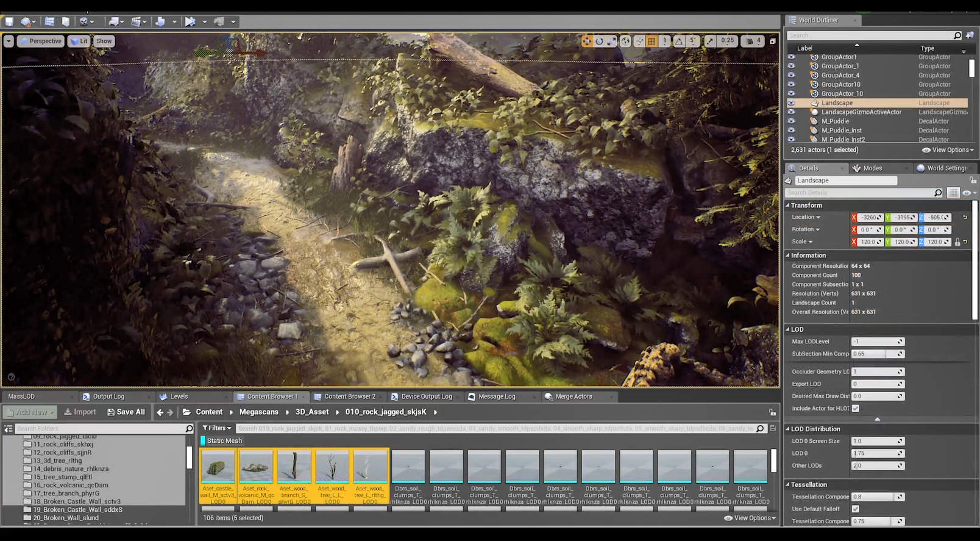The height and width of the screenshot is (541, 980).
Task: Collapse the Transform section in Details
Action: coord(788,206)
